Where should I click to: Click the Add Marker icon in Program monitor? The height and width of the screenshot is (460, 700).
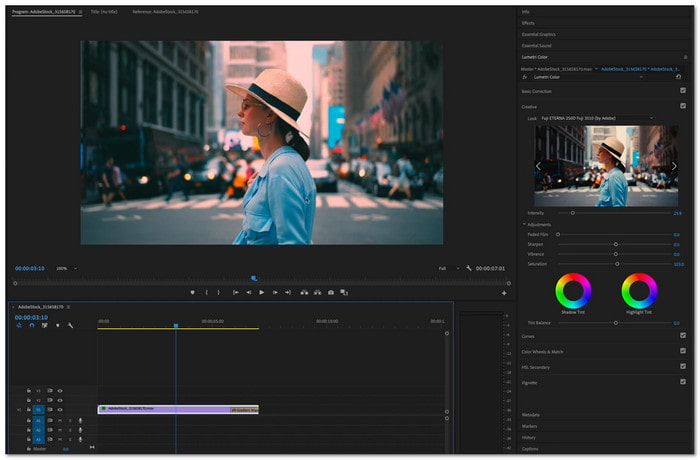click(192, 293)
